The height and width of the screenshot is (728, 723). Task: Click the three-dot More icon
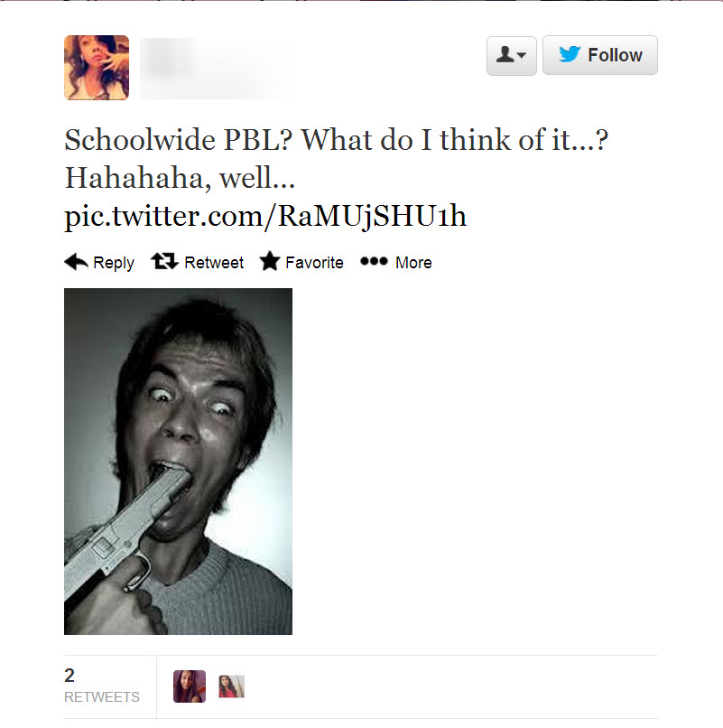(374, 261)
